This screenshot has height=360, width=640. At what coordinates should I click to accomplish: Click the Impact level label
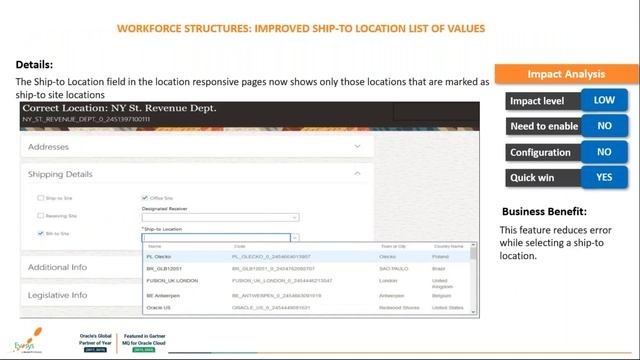coord(537,101)
